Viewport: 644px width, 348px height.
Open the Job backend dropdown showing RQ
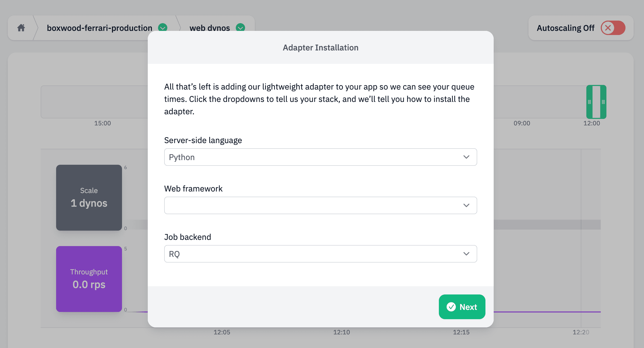320,254
